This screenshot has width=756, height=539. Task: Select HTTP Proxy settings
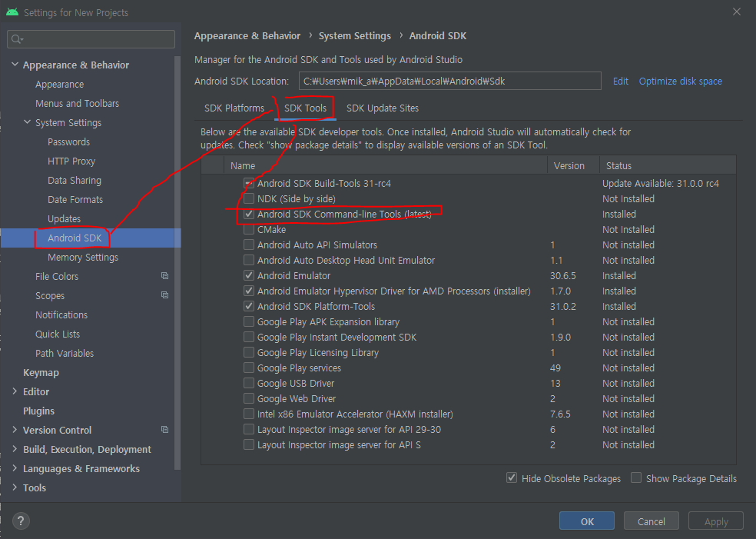point(71,161)
